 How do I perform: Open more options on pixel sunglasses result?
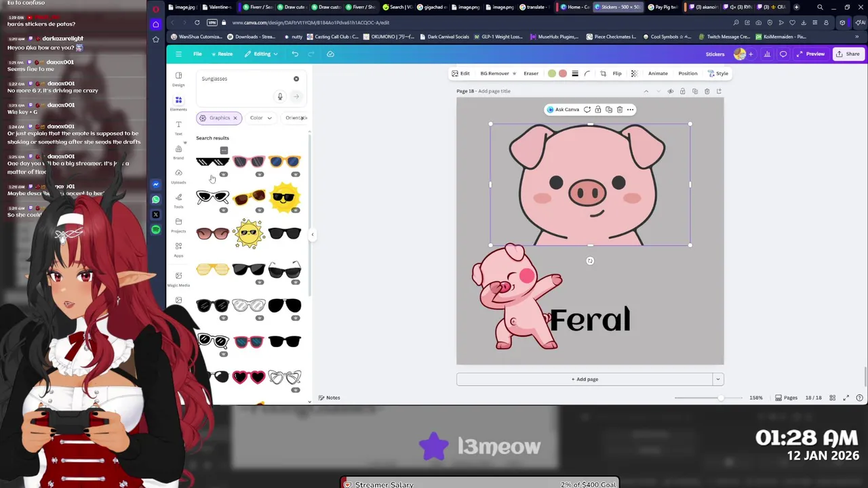point(224,150)
